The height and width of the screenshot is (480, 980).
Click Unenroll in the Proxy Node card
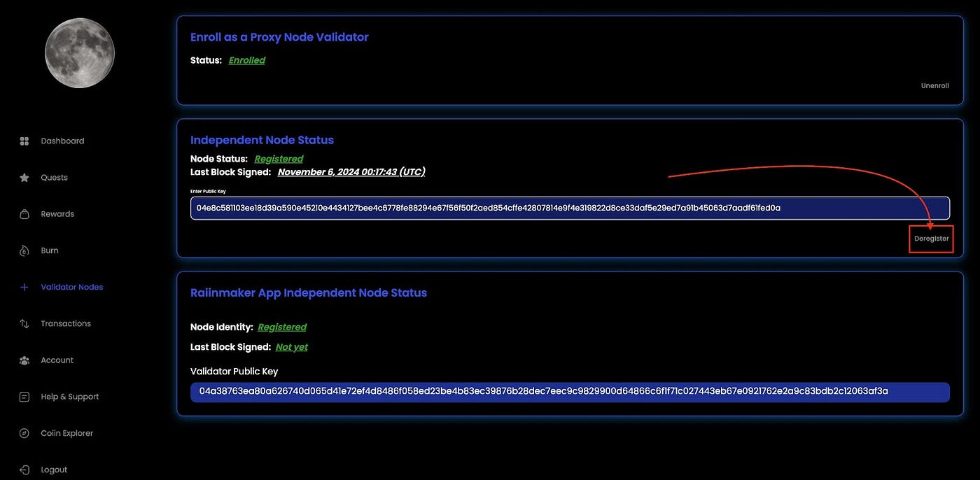point(934,86)
